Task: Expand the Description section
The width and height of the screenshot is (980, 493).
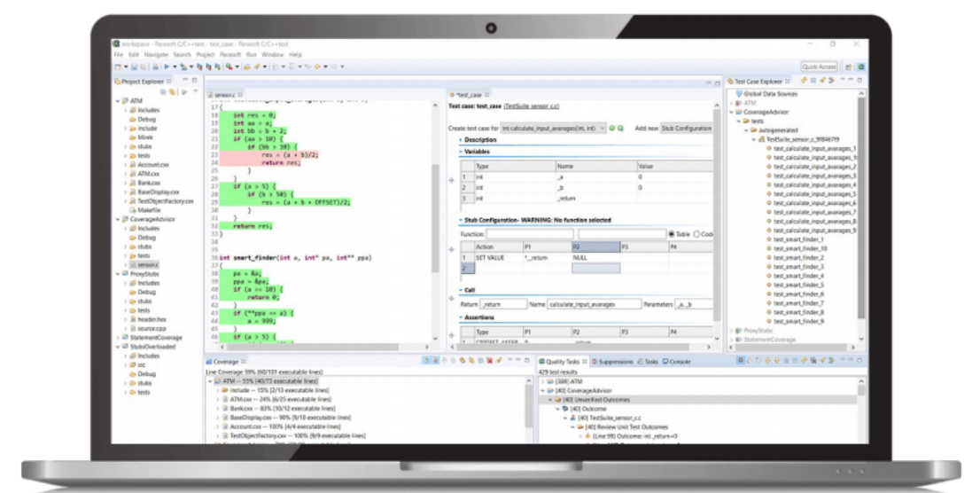Action: 462,140
